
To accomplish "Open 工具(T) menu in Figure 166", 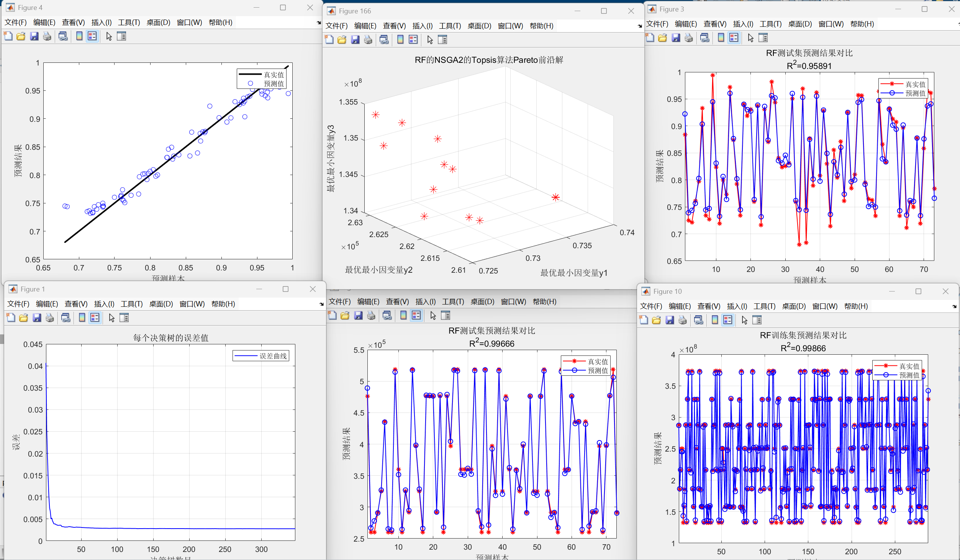I will (450, 26).
